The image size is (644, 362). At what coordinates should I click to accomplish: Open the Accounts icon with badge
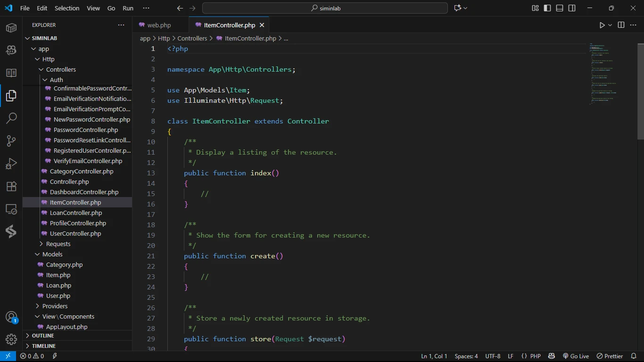[11, 317]
